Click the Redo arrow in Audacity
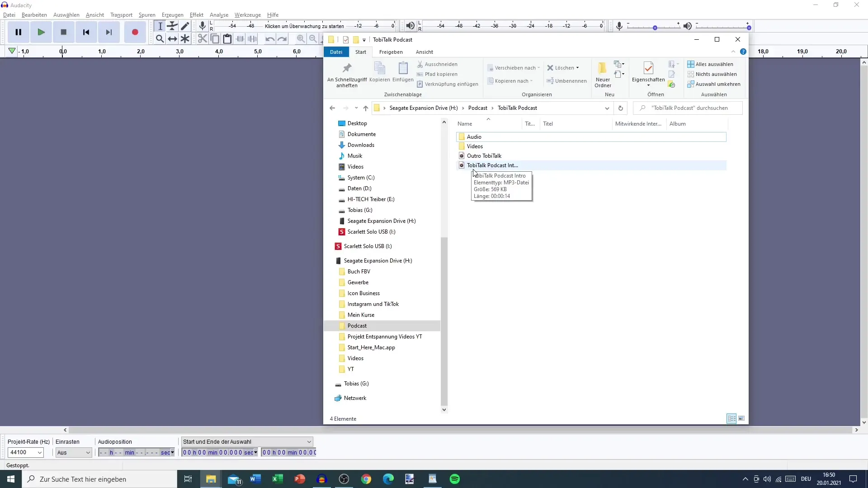 [283, 39]
